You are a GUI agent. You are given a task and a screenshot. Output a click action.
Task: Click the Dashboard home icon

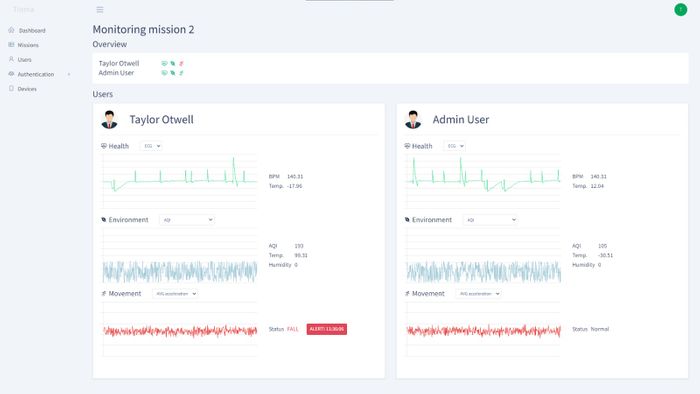[x=12, y=30]
